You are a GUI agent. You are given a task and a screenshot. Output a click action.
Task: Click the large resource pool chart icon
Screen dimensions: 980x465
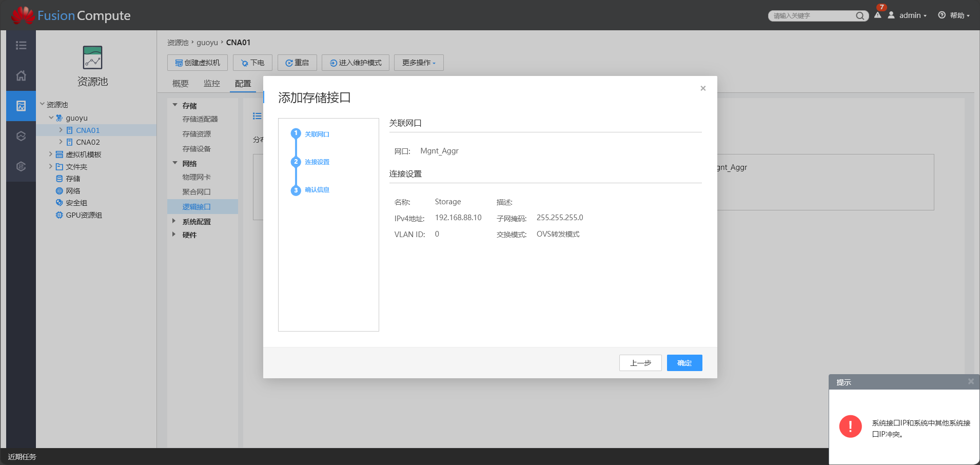coord(93,57)
